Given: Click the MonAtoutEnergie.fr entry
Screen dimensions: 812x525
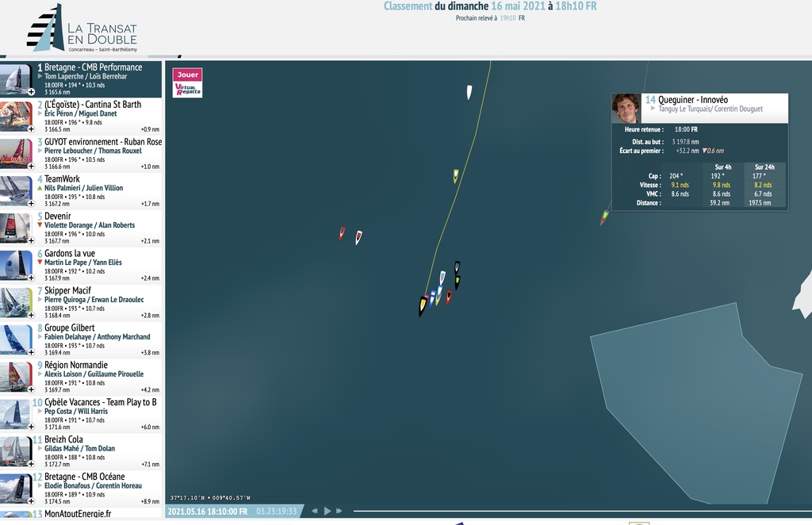Looking at the screenshot, I should pyautogui.click(x=81, y=513).
